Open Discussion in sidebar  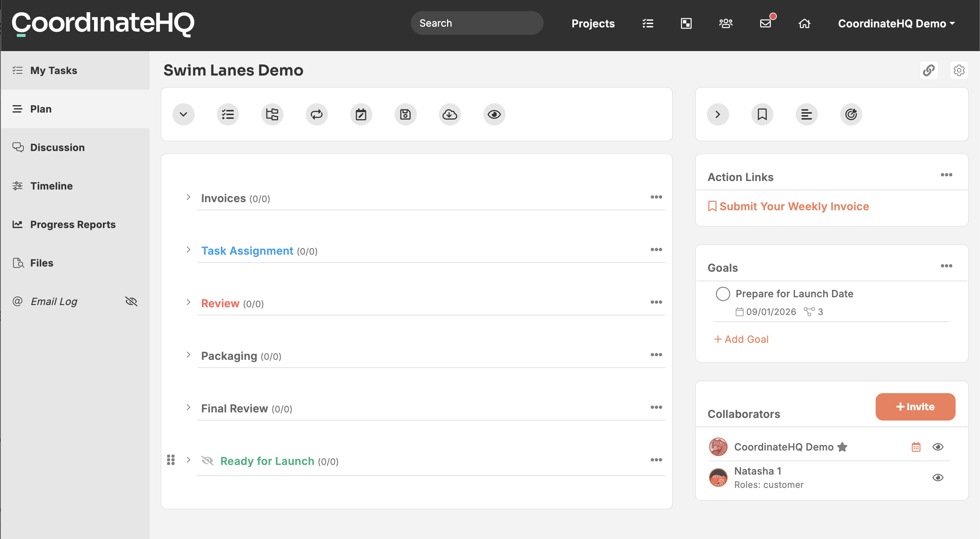(x=75, y=147)
